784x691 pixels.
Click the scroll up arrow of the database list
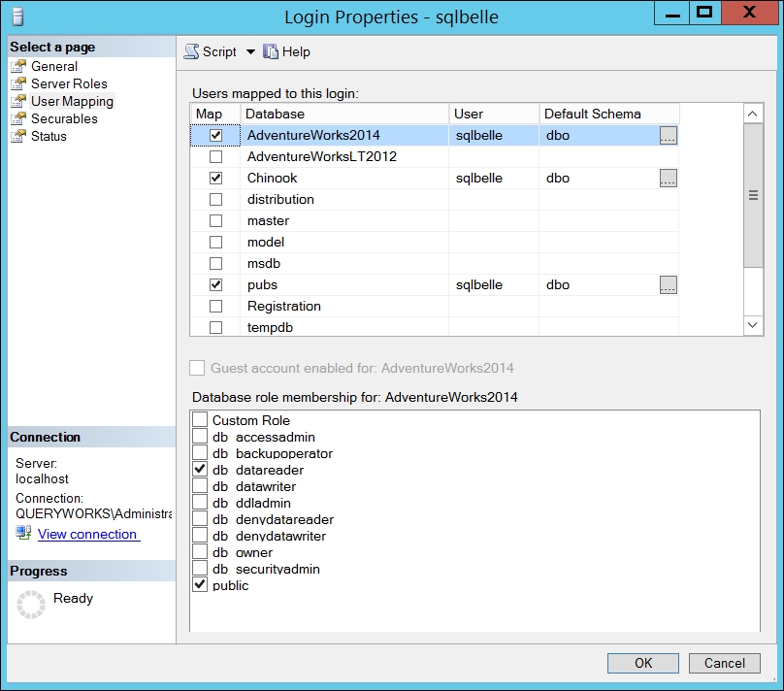pyautogui.click(x=753, y=114)
